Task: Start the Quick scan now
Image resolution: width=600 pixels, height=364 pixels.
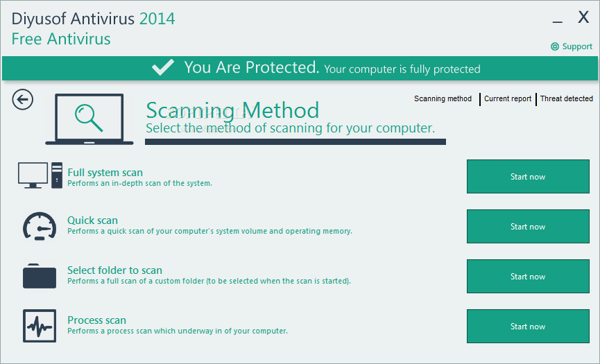Action: click(528, 226)
